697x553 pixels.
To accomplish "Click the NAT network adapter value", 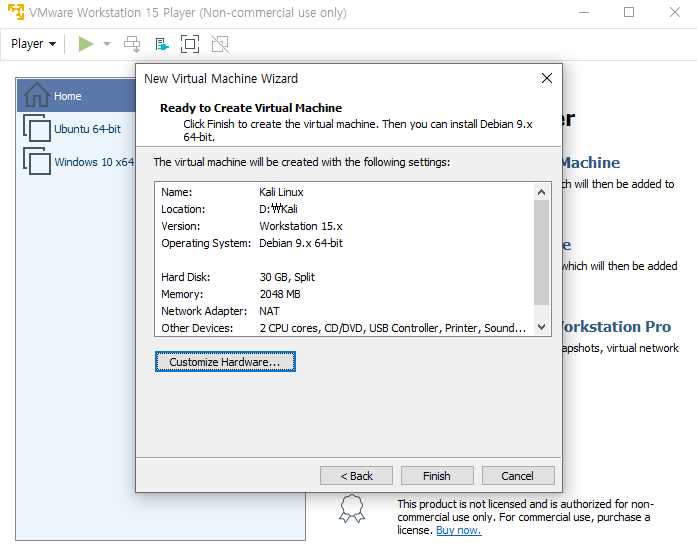I will click(269, 311).
